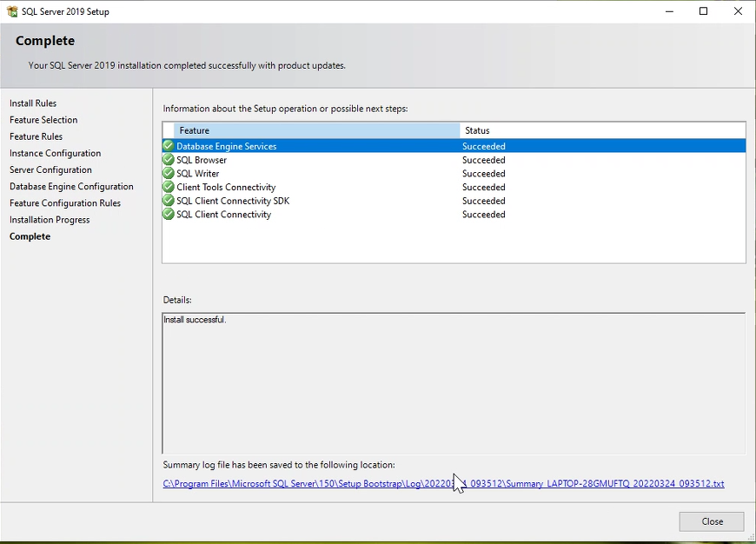Click the Close button

coord(712,521)
